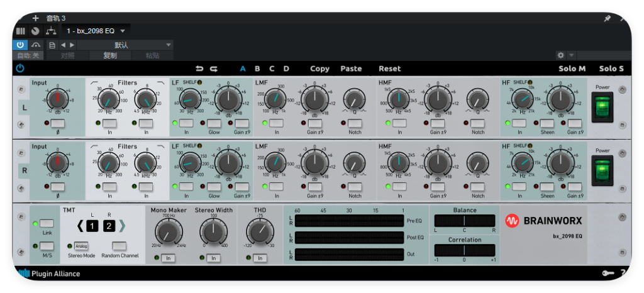Click the THD knob
The width and height of the screenshot is (644, 293).
pos(260,232)
